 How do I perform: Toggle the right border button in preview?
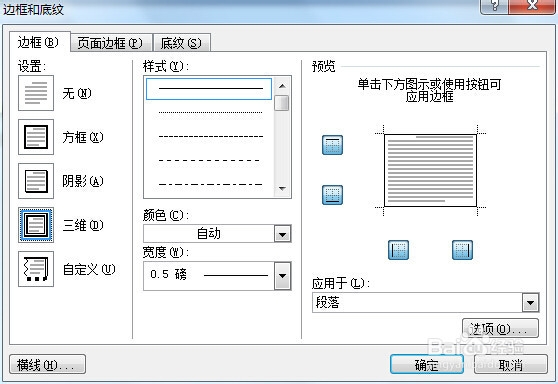[x=462, y=250]
